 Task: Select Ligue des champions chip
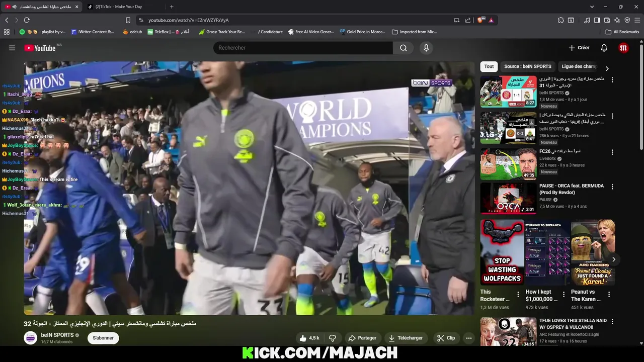pos(579,66)
